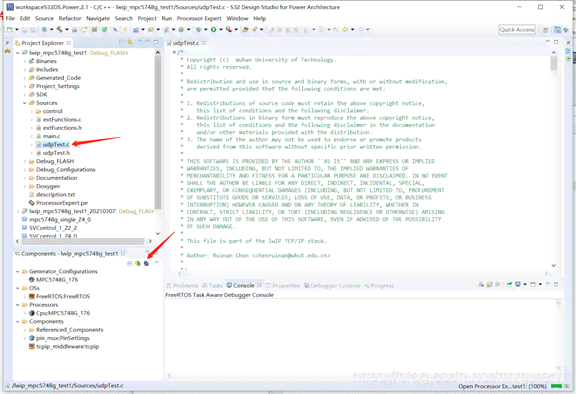576x394 pixels.
Task: Switch to the Debug perspective icon
Action: point(566,30)
